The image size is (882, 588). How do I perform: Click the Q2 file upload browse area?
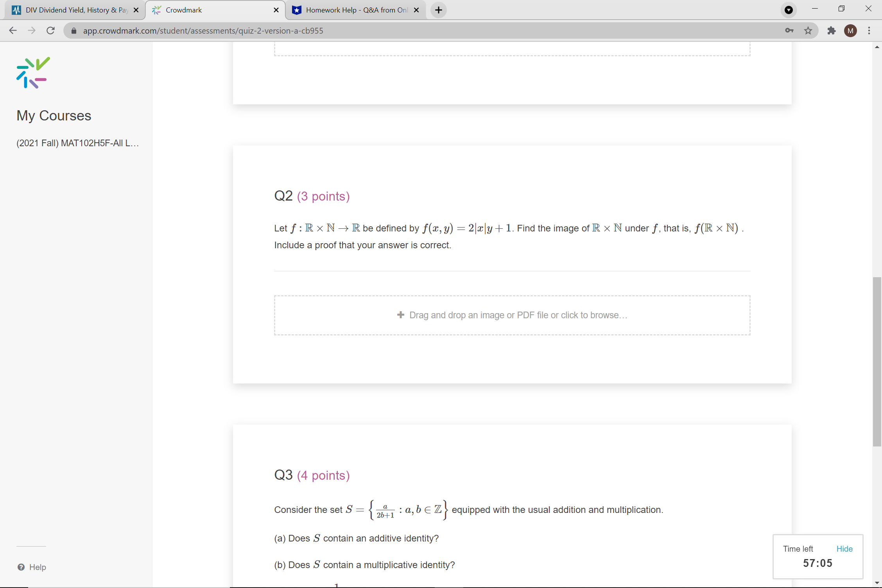(512, 315)
